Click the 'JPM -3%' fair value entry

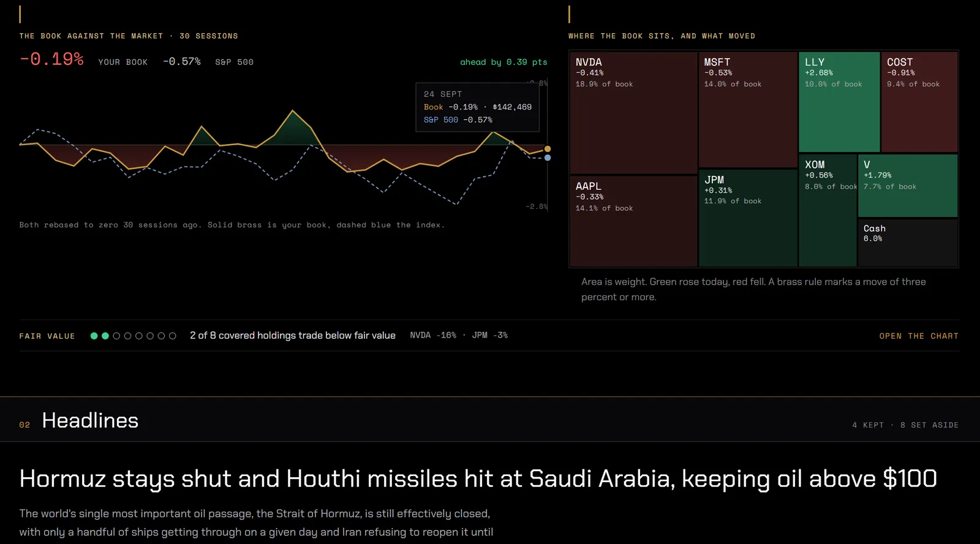click(x=489, y=336)
